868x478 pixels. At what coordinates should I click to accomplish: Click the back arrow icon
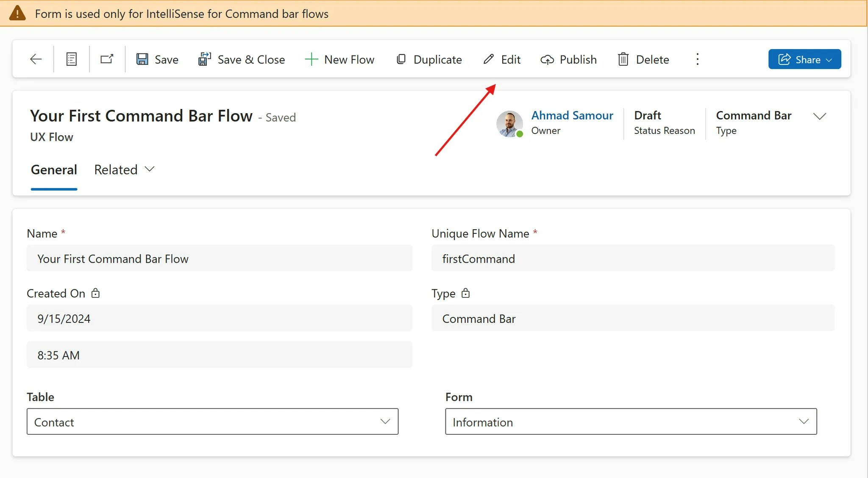pyautogui.click(x=36, y=59)
